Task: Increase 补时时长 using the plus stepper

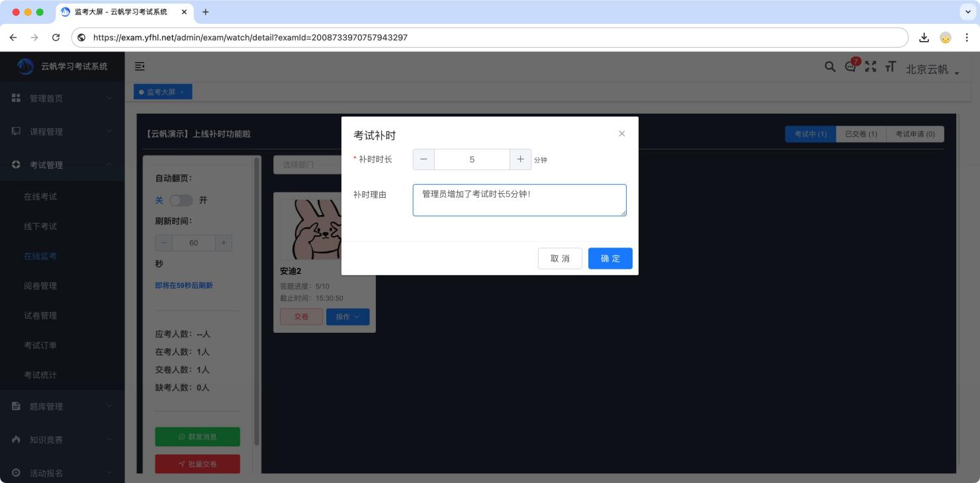Action: (520, 159)
